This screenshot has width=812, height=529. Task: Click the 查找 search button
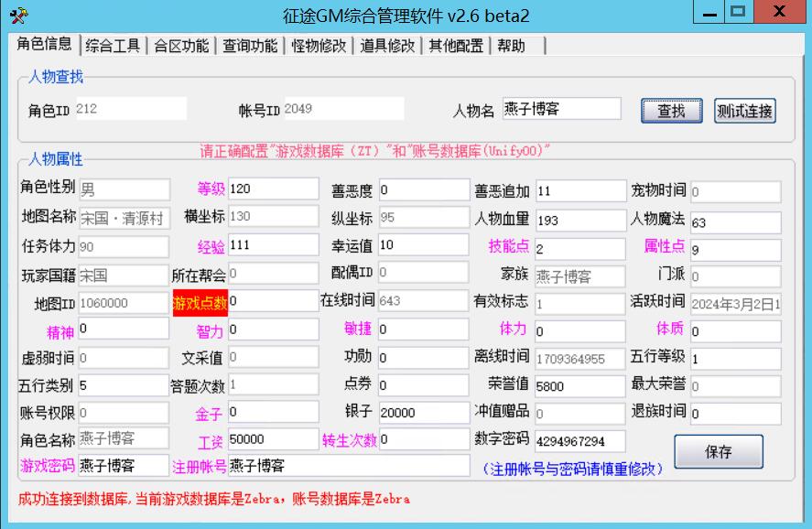tap(671, 108)
